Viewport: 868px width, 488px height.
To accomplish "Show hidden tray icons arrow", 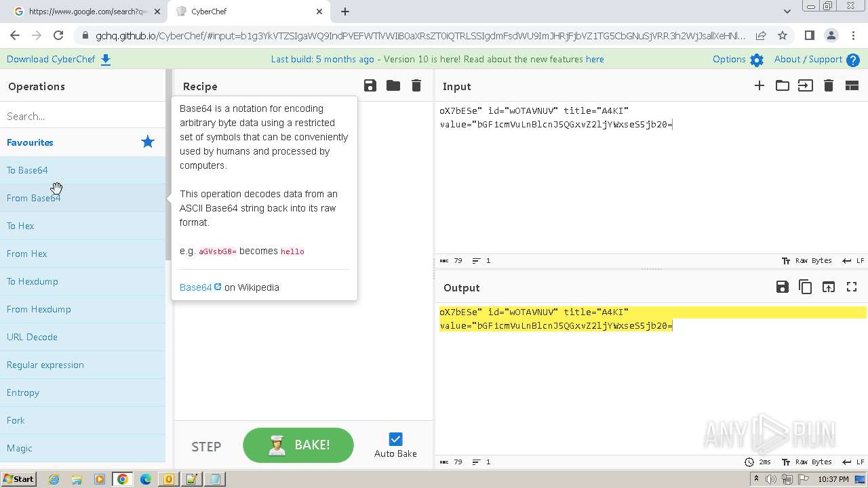I will pos(756,479).
